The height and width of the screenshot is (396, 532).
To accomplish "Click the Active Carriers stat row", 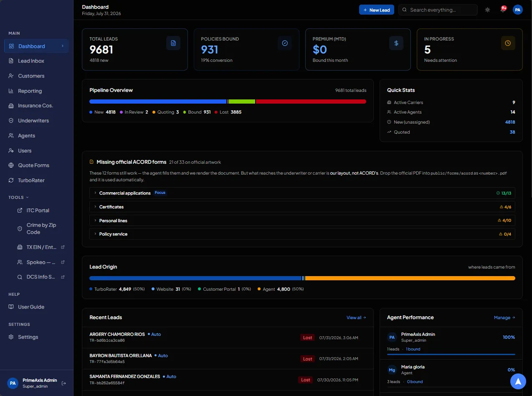I will [x=451, y=102].
